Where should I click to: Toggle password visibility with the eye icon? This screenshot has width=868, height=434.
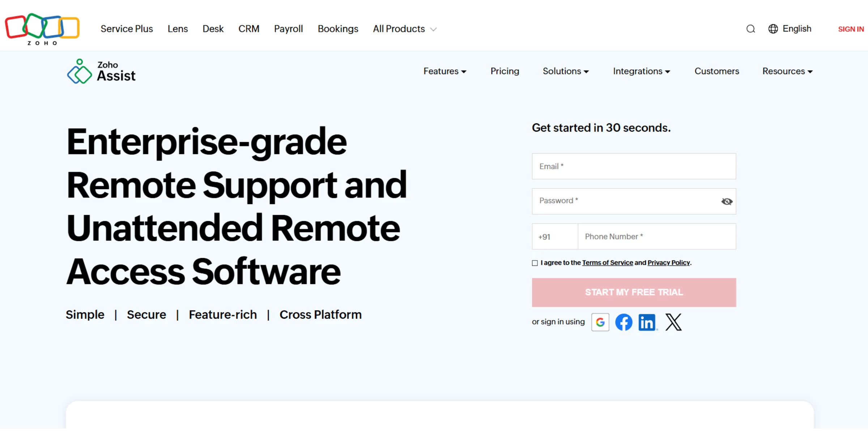coord(727,201)
